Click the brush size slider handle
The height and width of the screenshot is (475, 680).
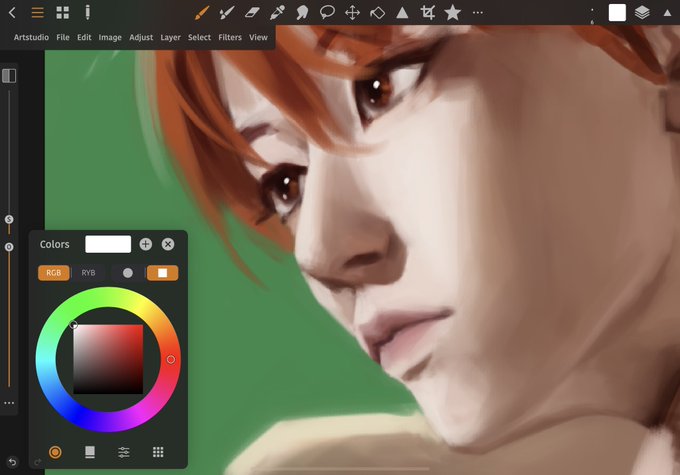click(x=9, y=219)
